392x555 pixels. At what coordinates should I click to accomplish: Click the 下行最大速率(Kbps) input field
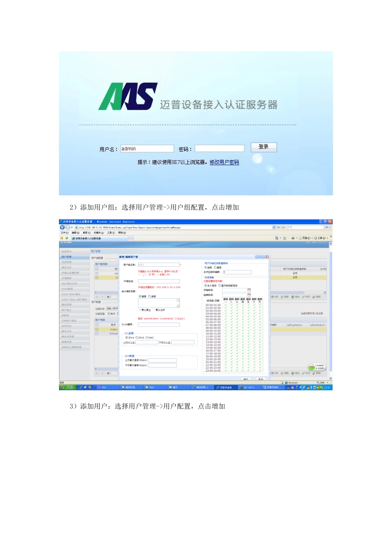[162, 365]
